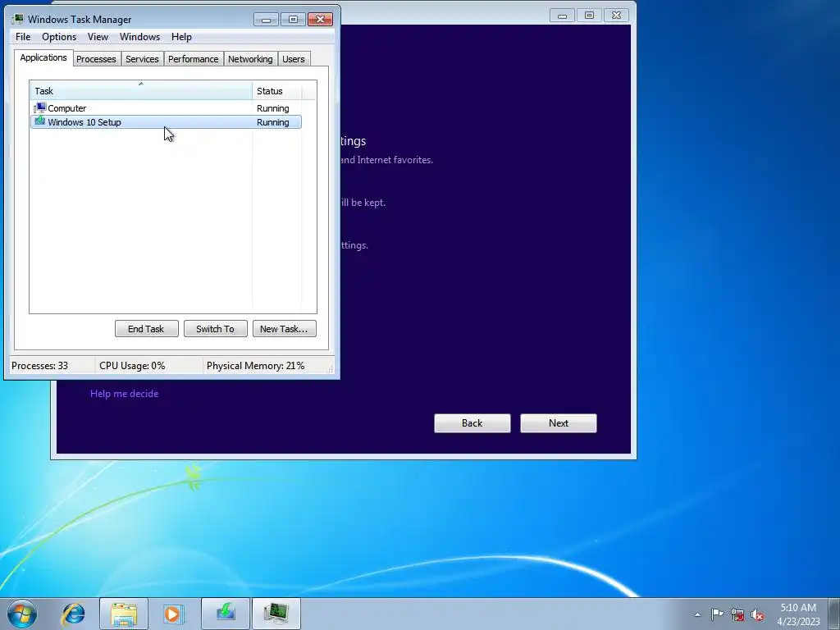This screenshot has width=840, height=630.
Task: Launch Internet Explorer from the taskbar
Action: (x=73, y=614)
